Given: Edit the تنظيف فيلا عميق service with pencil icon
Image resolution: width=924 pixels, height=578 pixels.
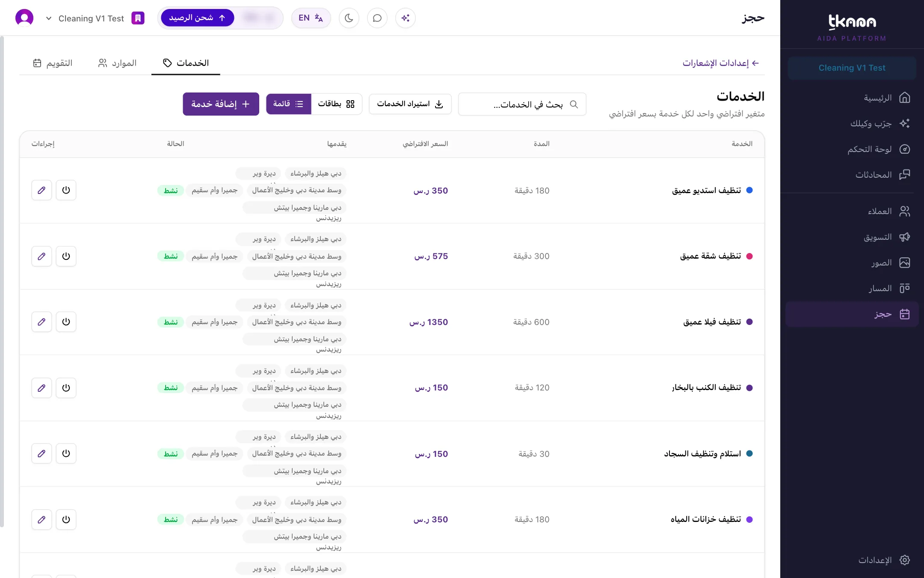Looking at the screenshot, I should coord(41,322).
